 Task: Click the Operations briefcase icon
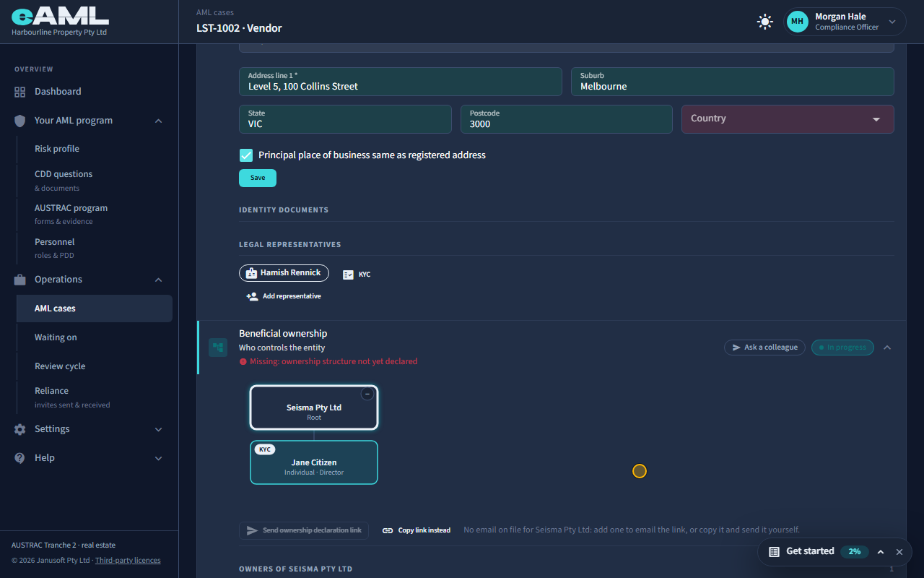tap(19, 280)
